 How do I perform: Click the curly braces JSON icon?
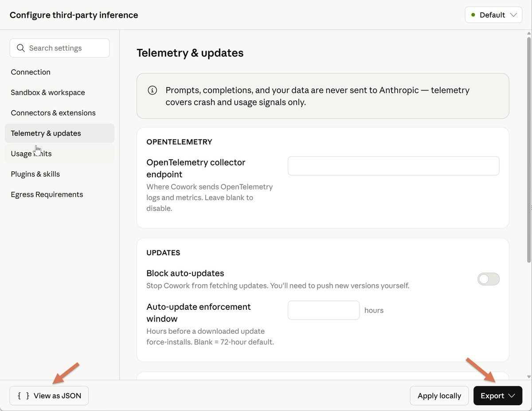click(x=23, y=396)
